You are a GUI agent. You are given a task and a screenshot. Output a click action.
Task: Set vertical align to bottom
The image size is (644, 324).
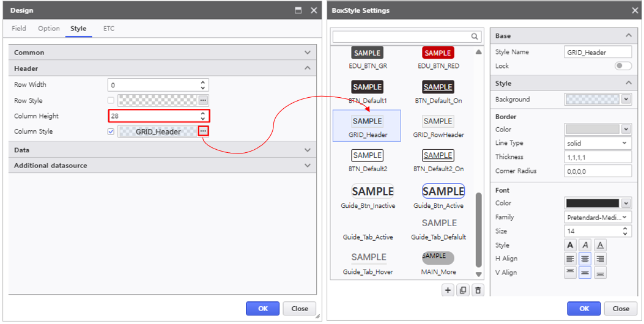pyautogui.click(x=600, y=273)
